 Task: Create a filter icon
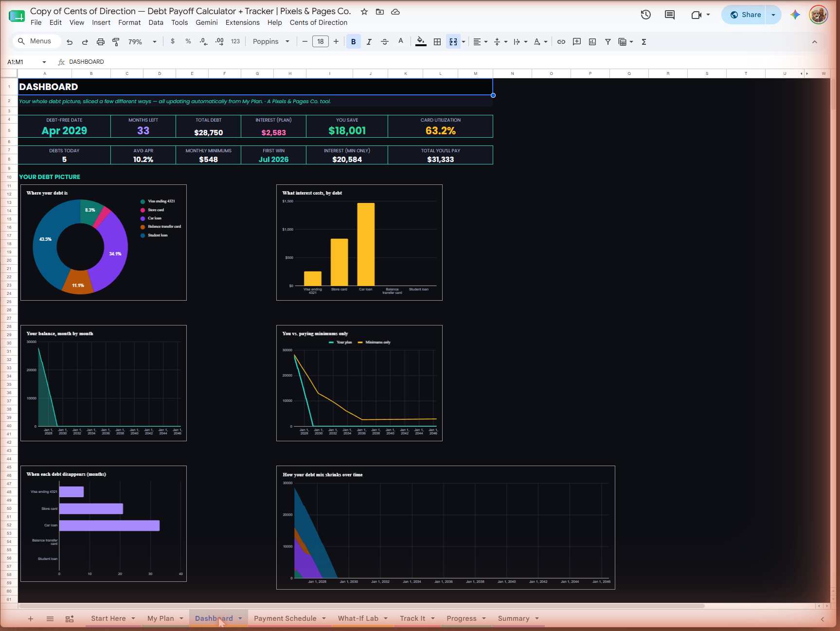pyautogui.click(x=608, y=42)
